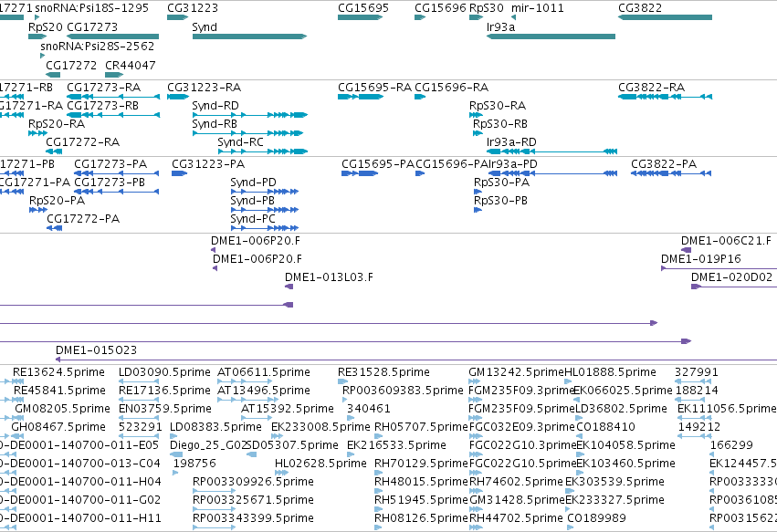Open EST label AT06611.5prime
Image resolution: width=777 pixels, height=532 pixels.
264,372
